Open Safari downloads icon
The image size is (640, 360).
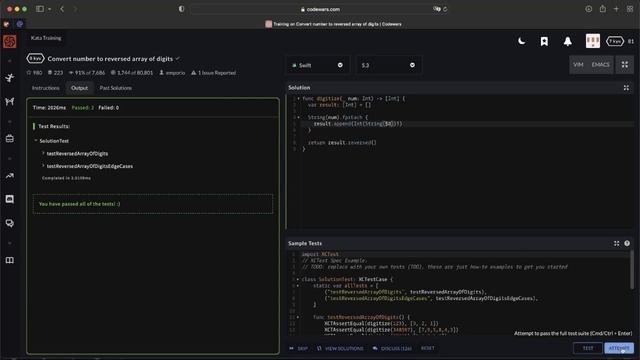click(x=589, y=9)
